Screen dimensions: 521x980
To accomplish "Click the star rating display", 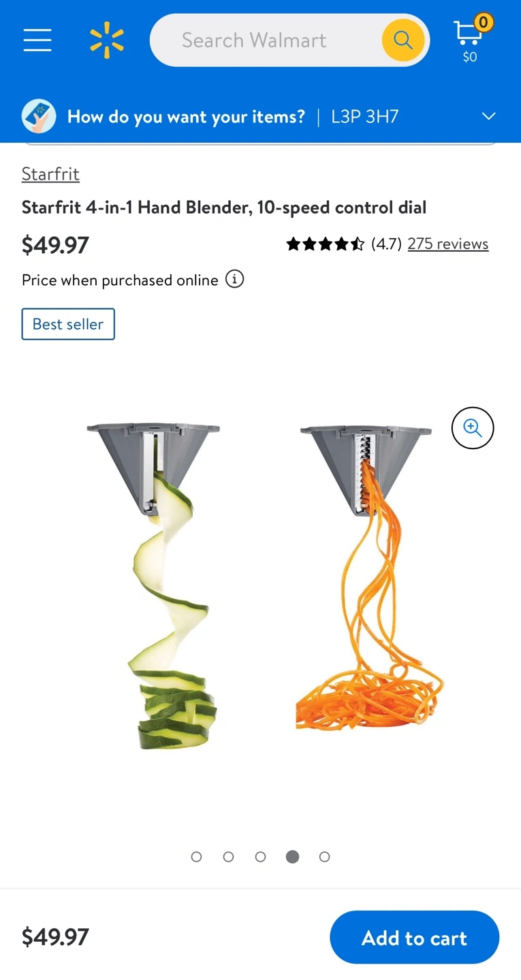I will (x=326, y=244).
